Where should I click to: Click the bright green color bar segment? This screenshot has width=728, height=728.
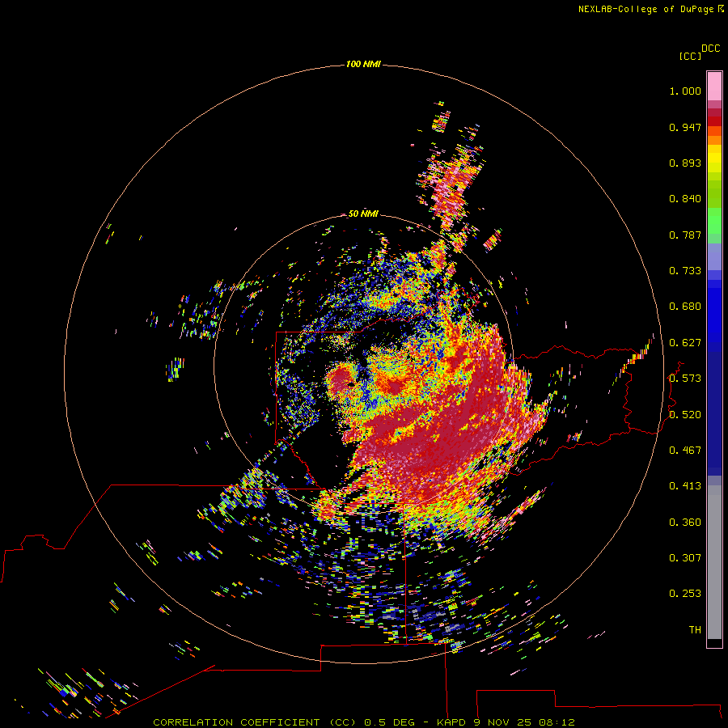pos(714,221)
